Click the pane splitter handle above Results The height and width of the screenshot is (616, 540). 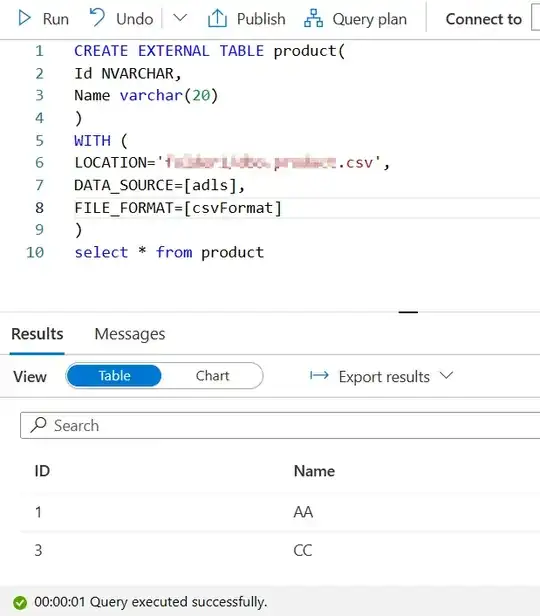pos(408,312)
